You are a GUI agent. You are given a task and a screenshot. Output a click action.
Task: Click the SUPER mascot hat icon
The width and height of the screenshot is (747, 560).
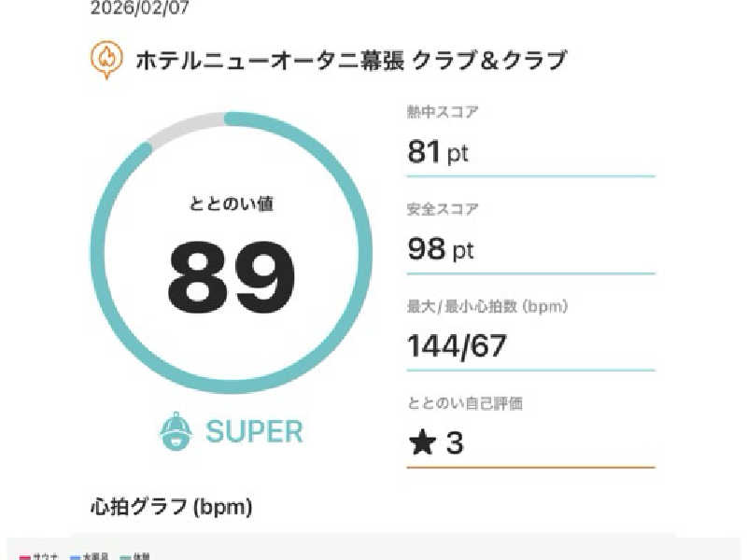[176, 431]
